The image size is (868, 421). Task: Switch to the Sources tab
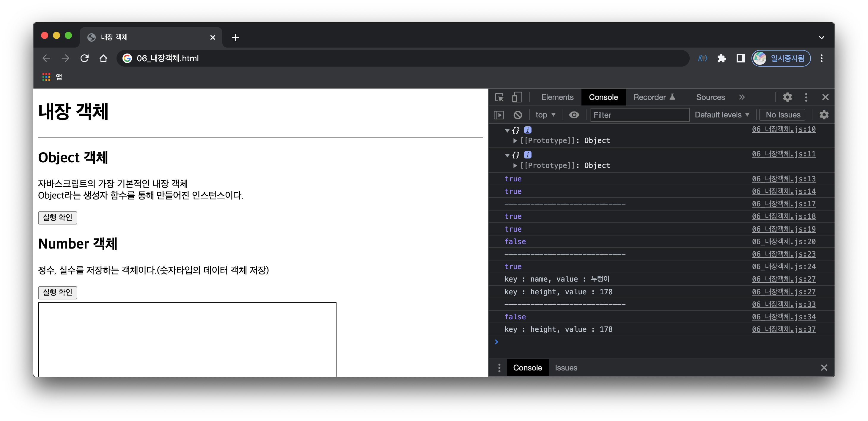[x=710, y=98]
